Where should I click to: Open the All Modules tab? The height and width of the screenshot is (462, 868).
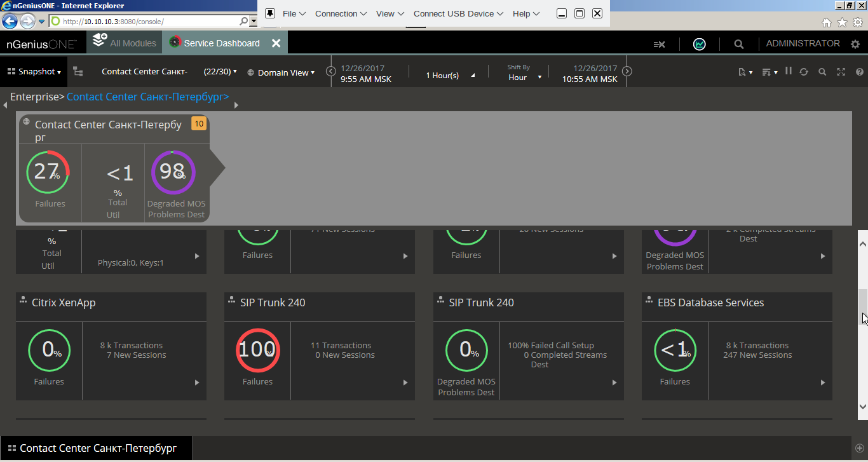pos(125,43)
